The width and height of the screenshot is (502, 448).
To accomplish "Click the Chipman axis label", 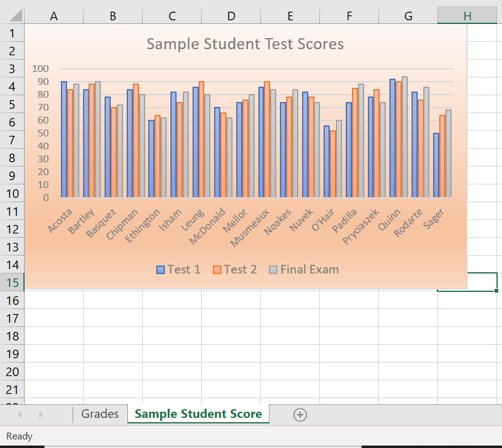I will pos(122,224).
